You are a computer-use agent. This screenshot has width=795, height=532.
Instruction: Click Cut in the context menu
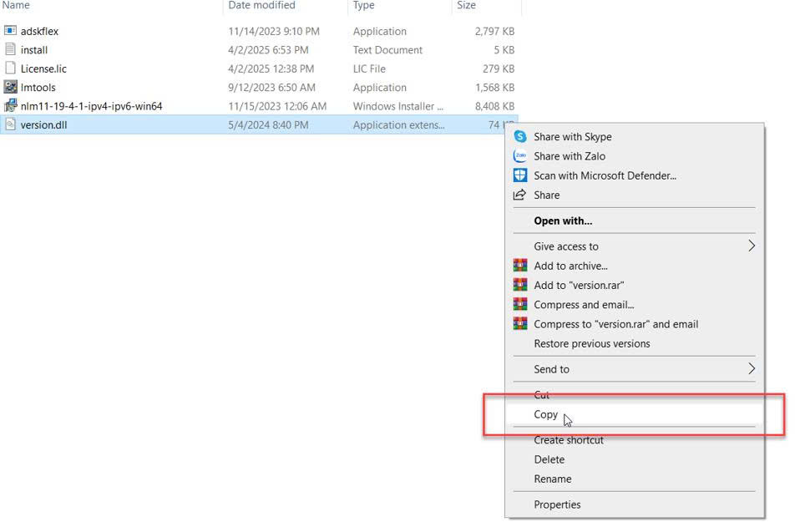click(541, 394)
